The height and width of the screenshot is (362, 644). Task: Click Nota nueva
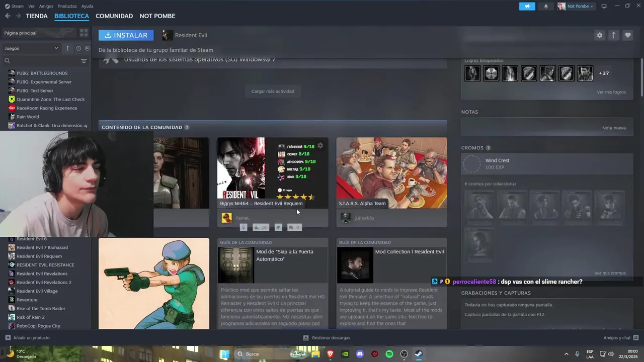pos(614,128)
